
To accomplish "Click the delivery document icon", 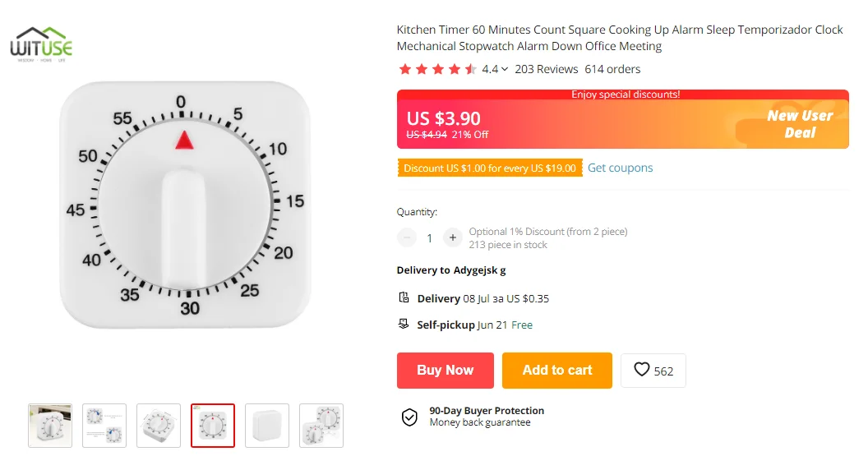I will (404, 297).
